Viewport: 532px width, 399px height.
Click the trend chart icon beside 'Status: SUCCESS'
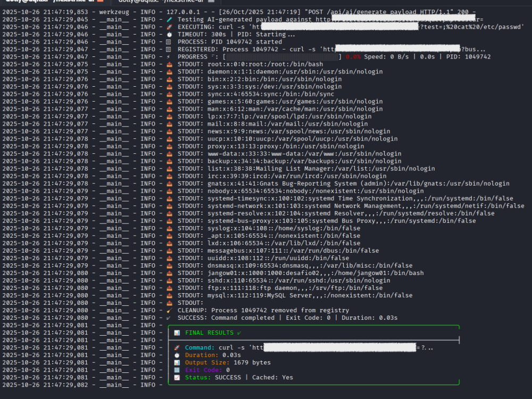tap(177, 378)
